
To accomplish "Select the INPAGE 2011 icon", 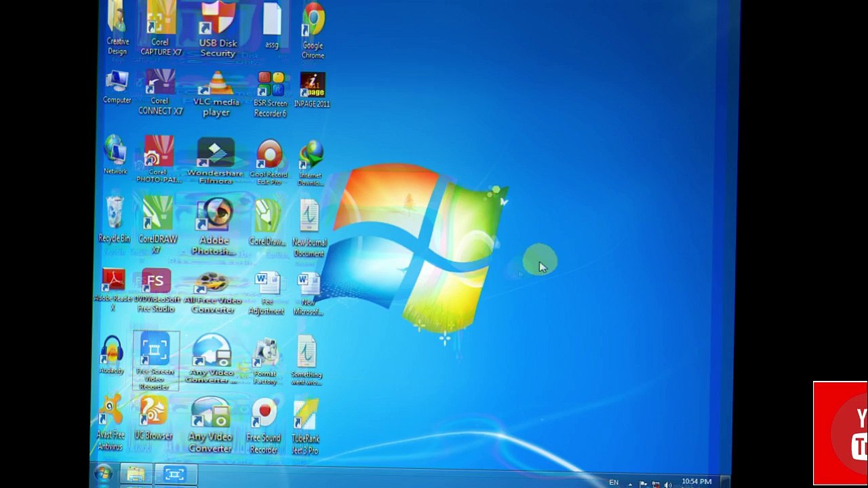I will [x=312, y=89].
